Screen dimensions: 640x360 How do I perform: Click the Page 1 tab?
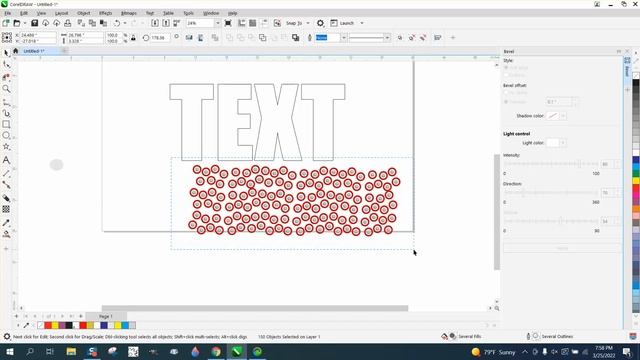coord(106,316)
